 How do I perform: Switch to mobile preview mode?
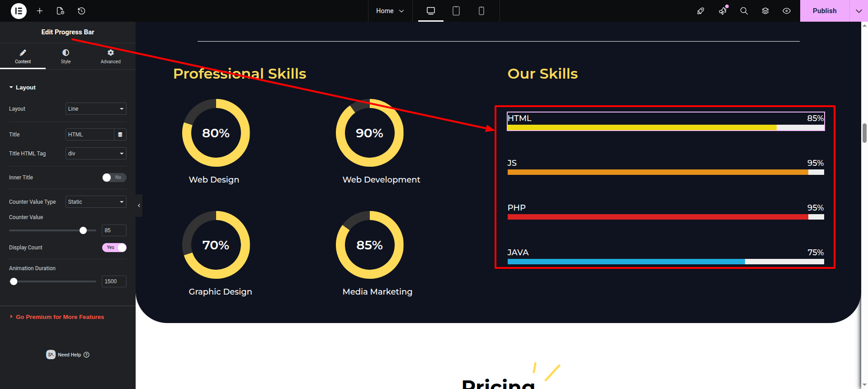click(481, 11)
